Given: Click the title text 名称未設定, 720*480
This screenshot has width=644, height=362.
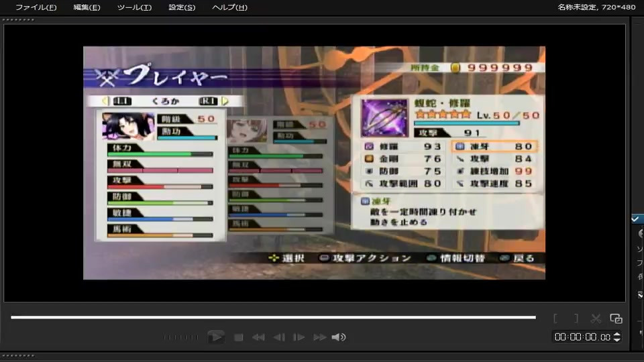Looking at the screenshot, I should (x=596, y=7).
